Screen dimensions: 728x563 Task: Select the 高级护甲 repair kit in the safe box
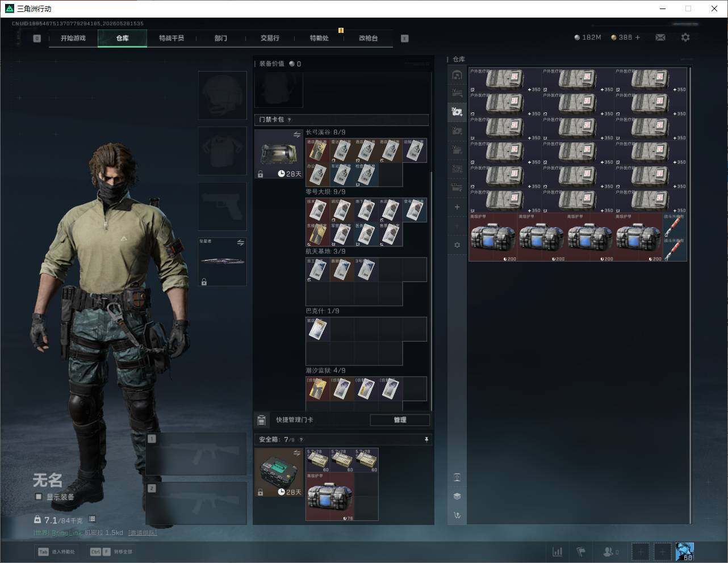pyautogui.click(x=330, y=497)
